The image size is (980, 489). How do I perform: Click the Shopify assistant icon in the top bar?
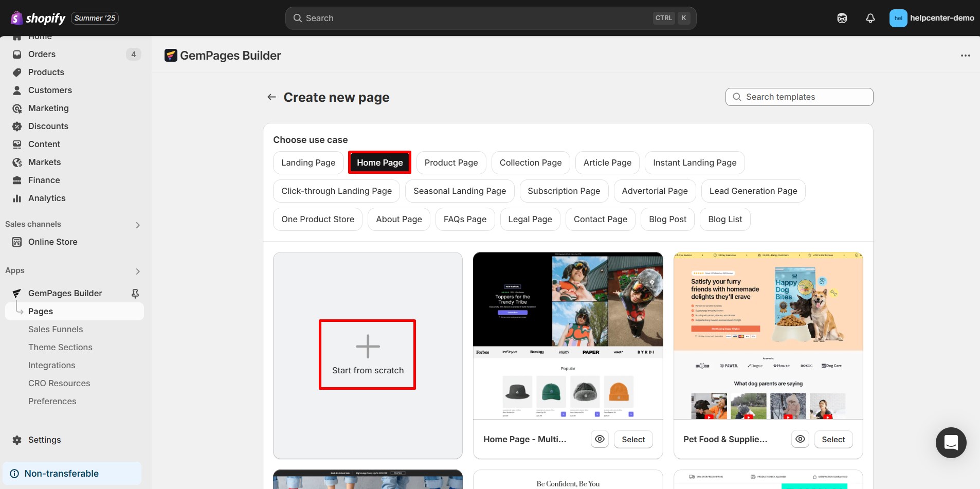click(x=842, y=18)
